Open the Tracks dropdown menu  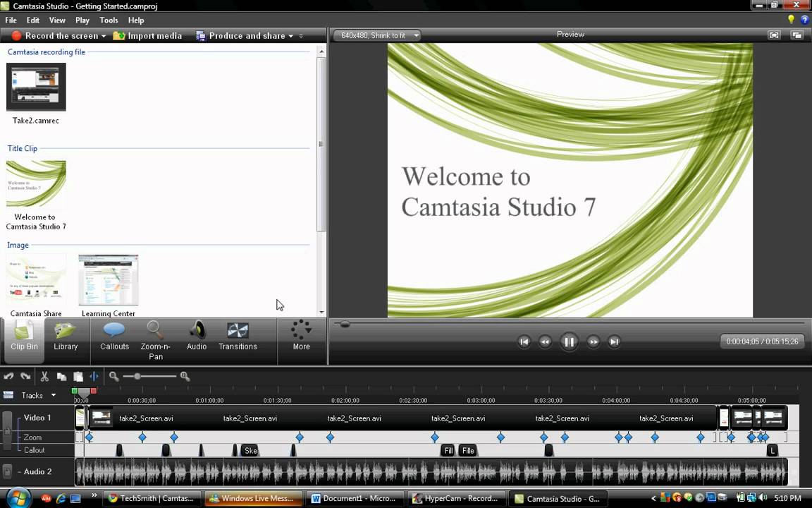(x=53, y=395)
